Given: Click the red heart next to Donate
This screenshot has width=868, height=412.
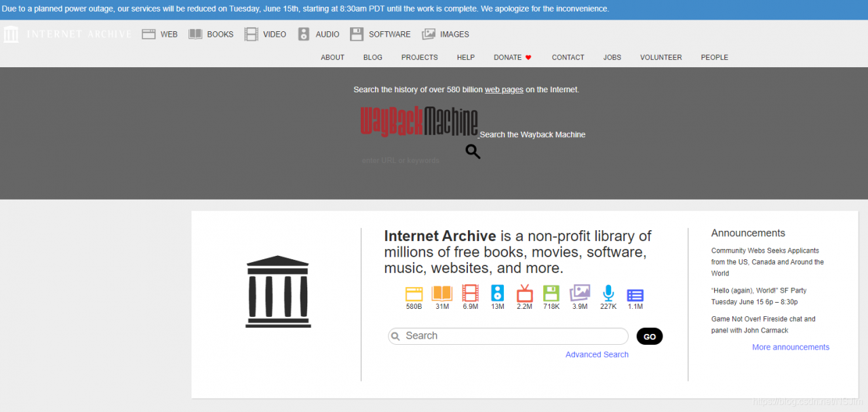Looking at the screenshot, I should click(x=528, y=58).
